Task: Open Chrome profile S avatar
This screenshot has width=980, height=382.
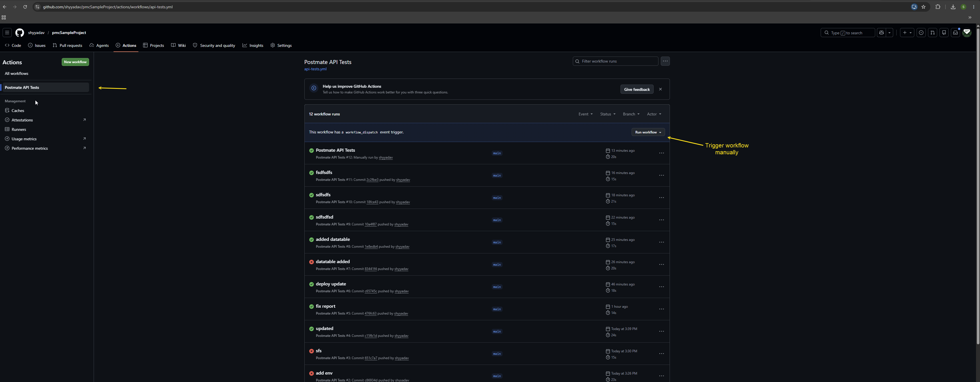Action: tap(964, 7)
